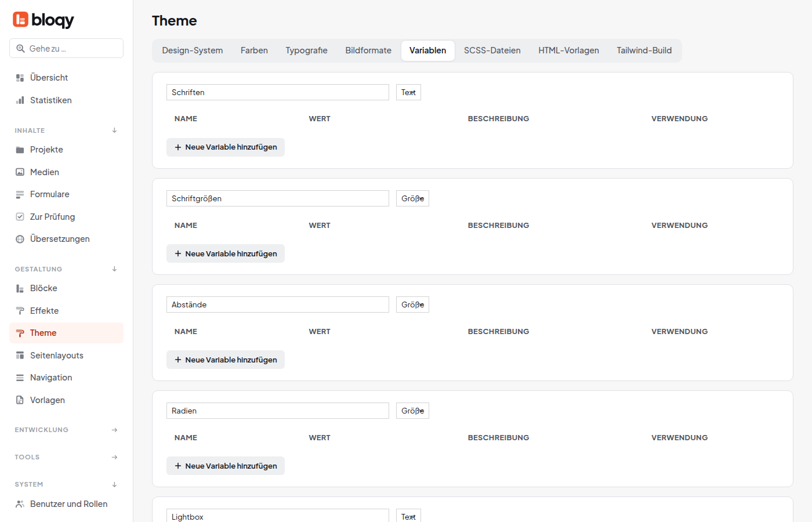
Task: Collapse the System section
Action: [114, 484]
